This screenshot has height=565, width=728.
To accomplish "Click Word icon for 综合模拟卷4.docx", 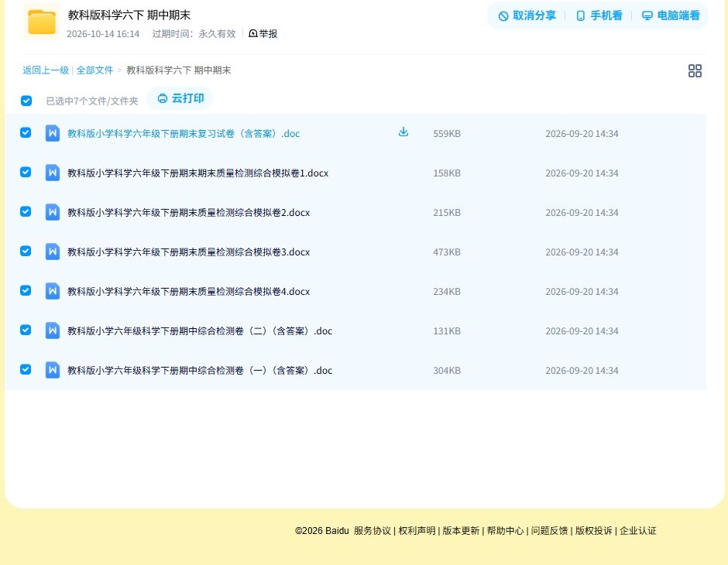I will pos(53,291).
